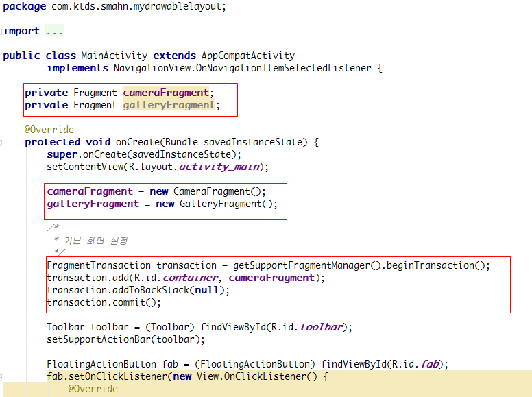Click the "public" keyword of the class declaration
Screen dimensions: 532x397
click(21, 56)
